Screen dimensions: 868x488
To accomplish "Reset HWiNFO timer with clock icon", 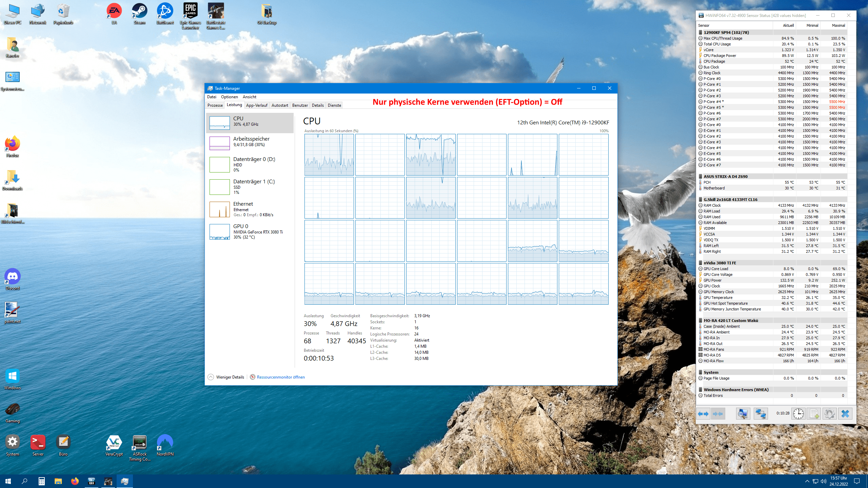I will (x=798, y=414).
